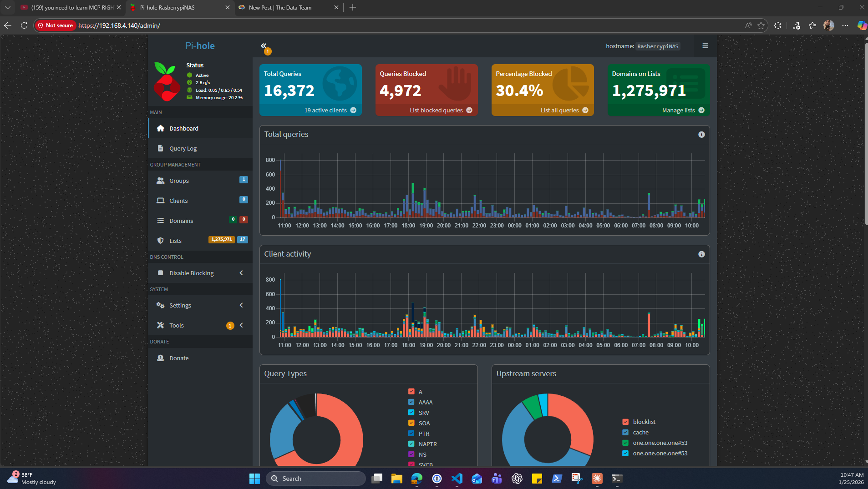Screen dimensions: 868x489
Task: Click the Client activity info icon
Action: [701, 254]
